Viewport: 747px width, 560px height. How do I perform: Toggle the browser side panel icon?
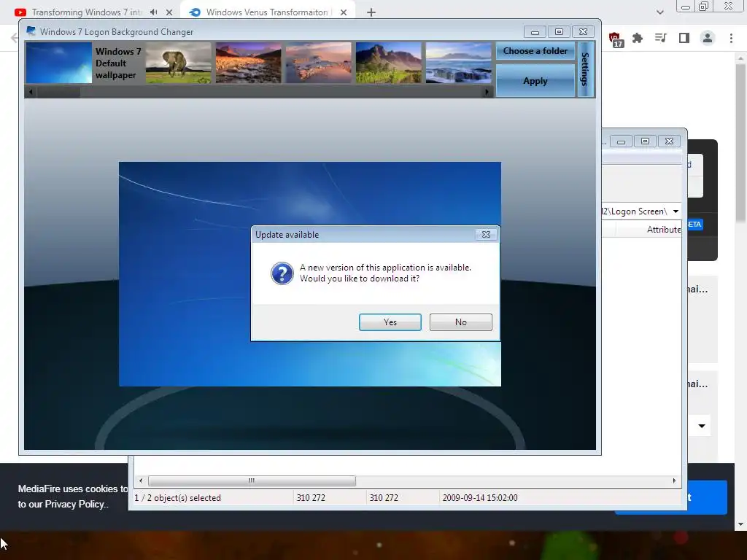coord(684,38)
